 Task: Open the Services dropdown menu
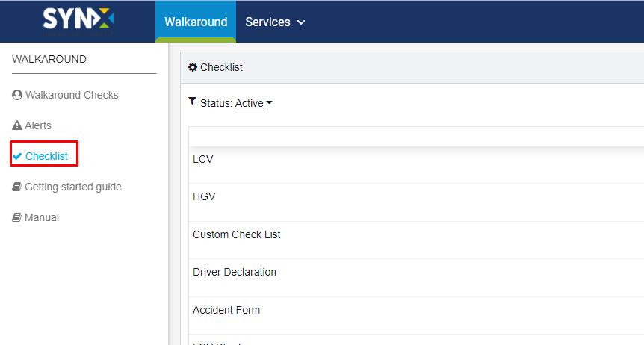[275, 22]
